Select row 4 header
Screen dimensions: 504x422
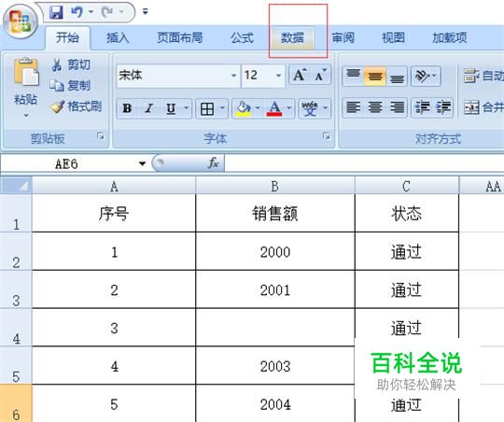(16, 328)
